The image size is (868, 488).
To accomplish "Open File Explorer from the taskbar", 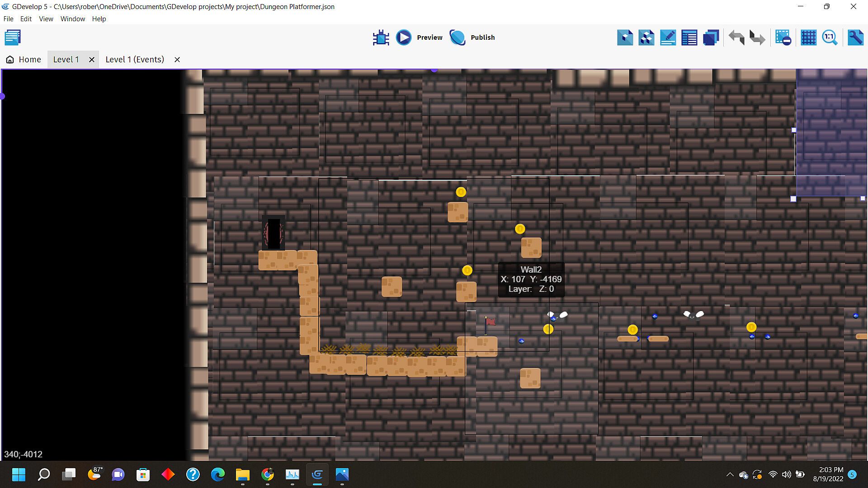I will 243,474.
